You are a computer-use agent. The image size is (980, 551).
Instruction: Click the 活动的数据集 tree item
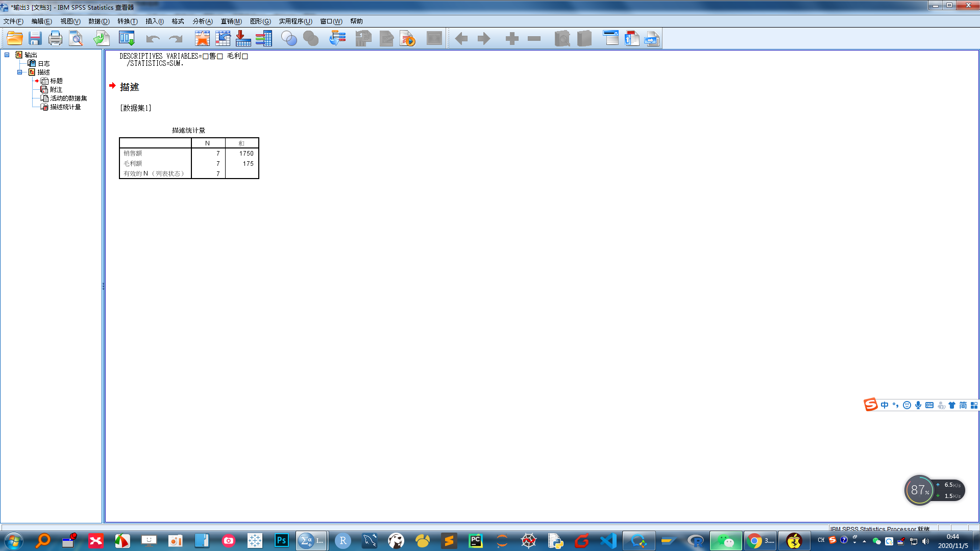(67, 98)
